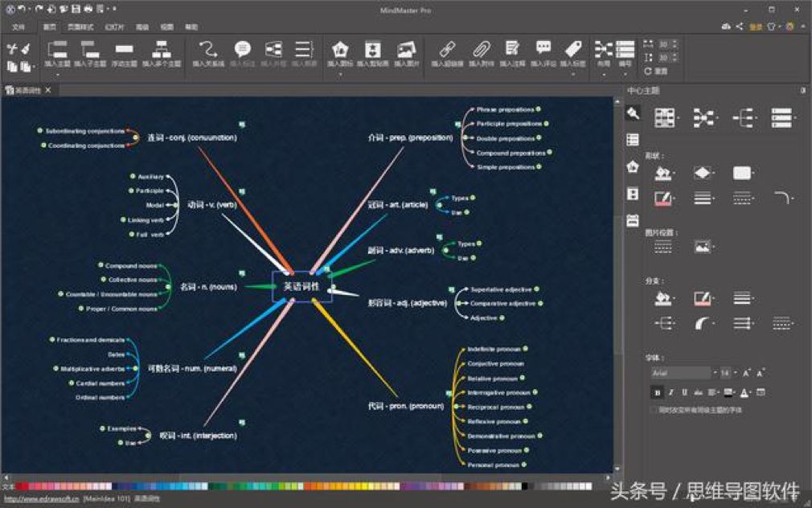Toggle Bold in the font panel

coord(657,392)
